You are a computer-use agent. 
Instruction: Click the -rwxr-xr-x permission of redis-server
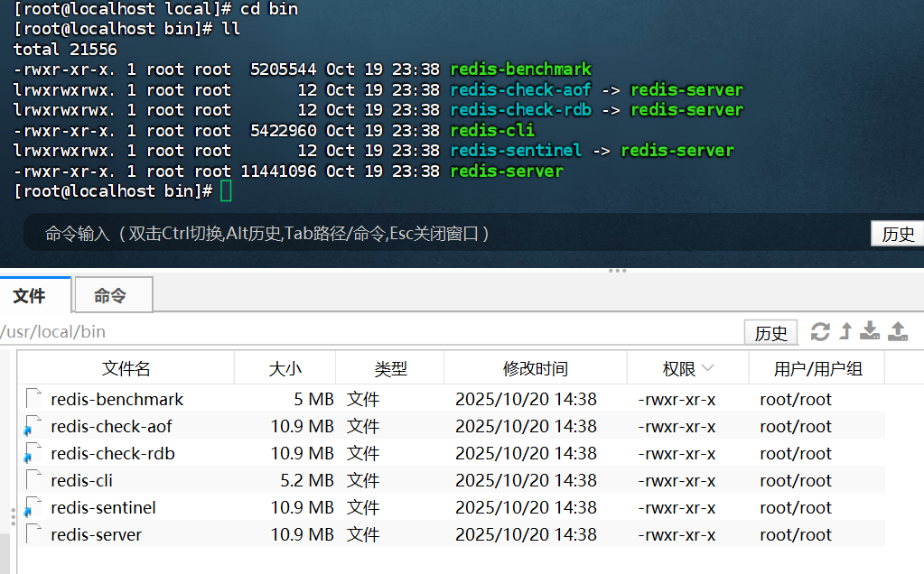pyautogui.click(x=677, y=534)
